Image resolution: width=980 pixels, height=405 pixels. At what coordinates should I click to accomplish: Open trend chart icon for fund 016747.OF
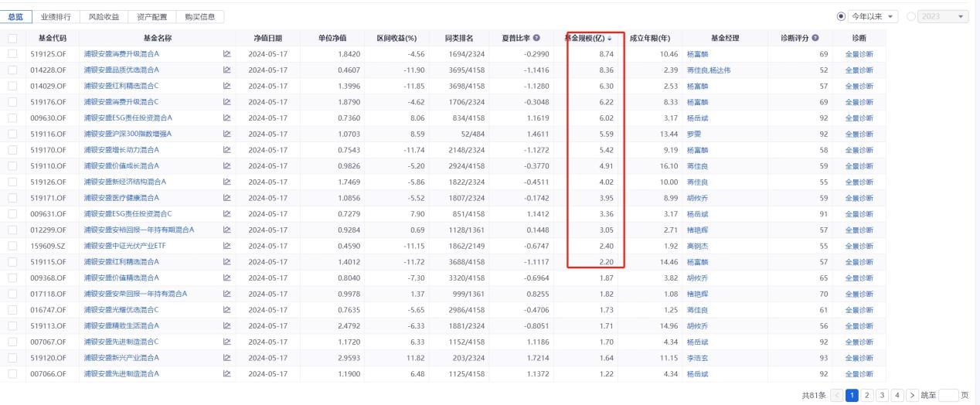[227, 309]
